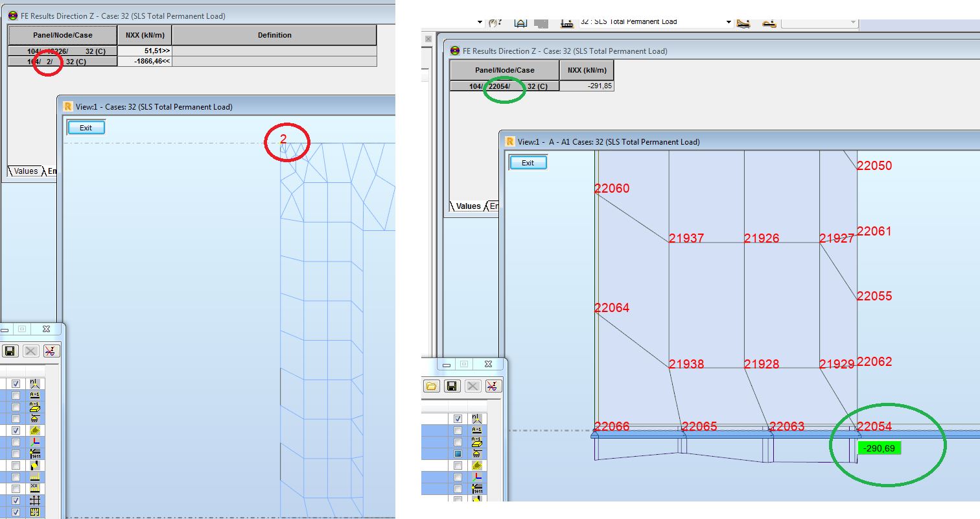Screen dimensions: 980x519
Task: Select the node numbers display icon
Action: (36, 382)
